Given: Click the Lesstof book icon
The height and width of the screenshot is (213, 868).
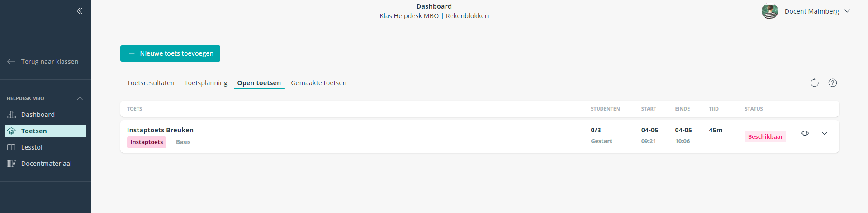Looking at the screenshot, I should (11, 147).
